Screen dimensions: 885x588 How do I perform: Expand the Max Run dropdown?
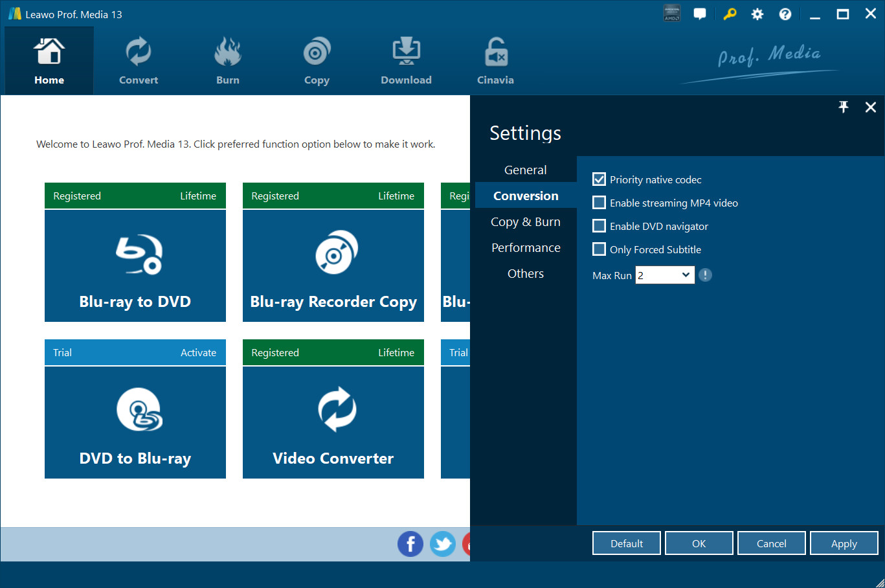coord(665,275)
